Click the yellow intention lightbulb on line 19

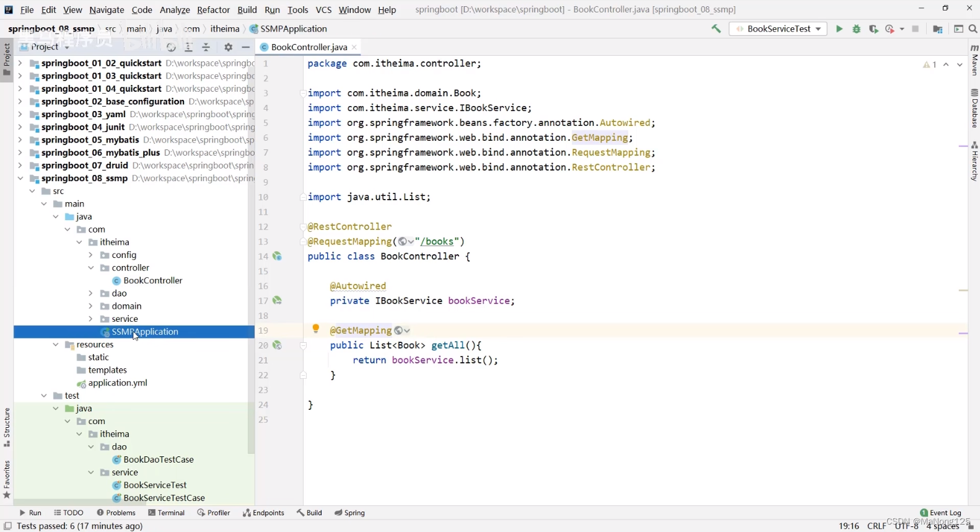pos(316,329)
